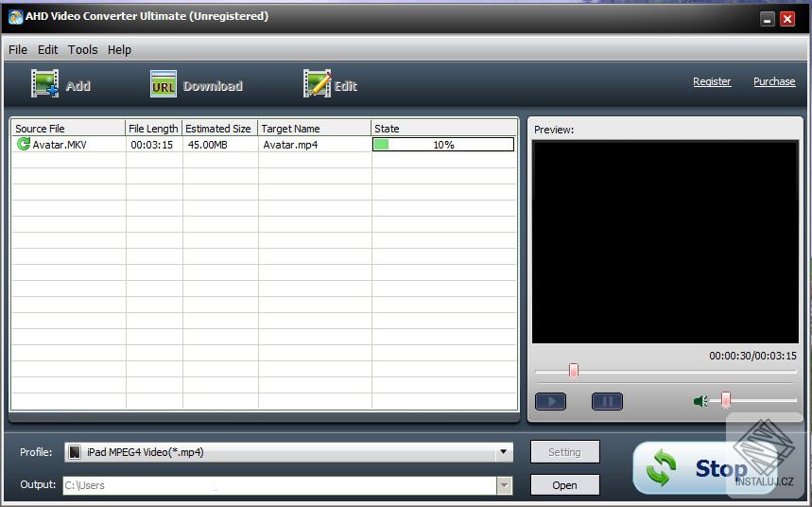The height and width of the screenshot is (507, 812).
Task: Pause the preview video
Action: [x=607, y=401]
